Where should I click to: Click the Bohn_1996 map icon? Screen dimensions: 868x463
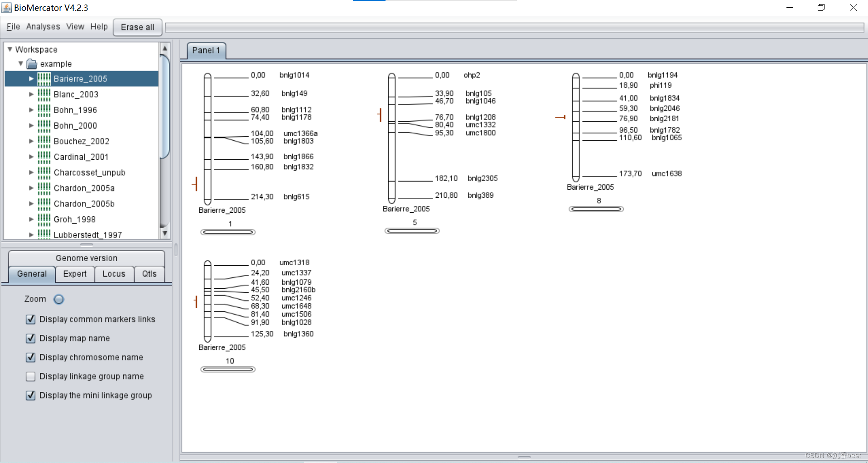[x=43, y=110]
